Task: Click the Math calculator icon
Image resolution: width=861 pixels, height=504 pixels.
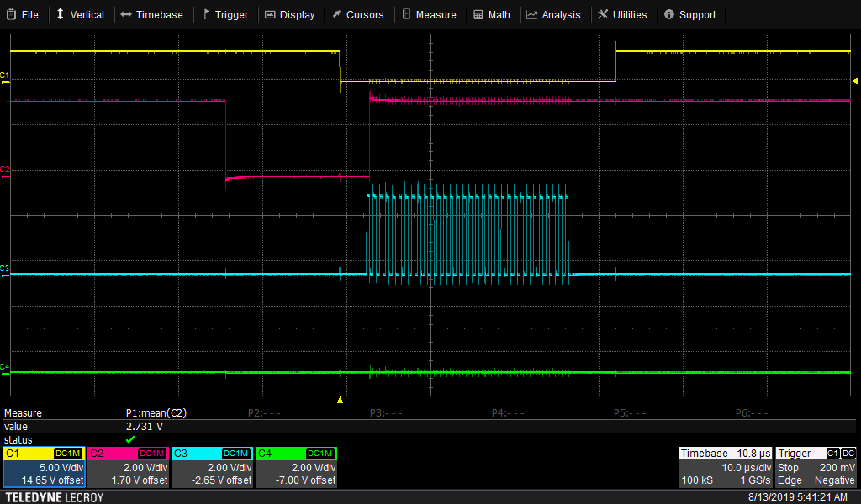Action: point(478,14)
